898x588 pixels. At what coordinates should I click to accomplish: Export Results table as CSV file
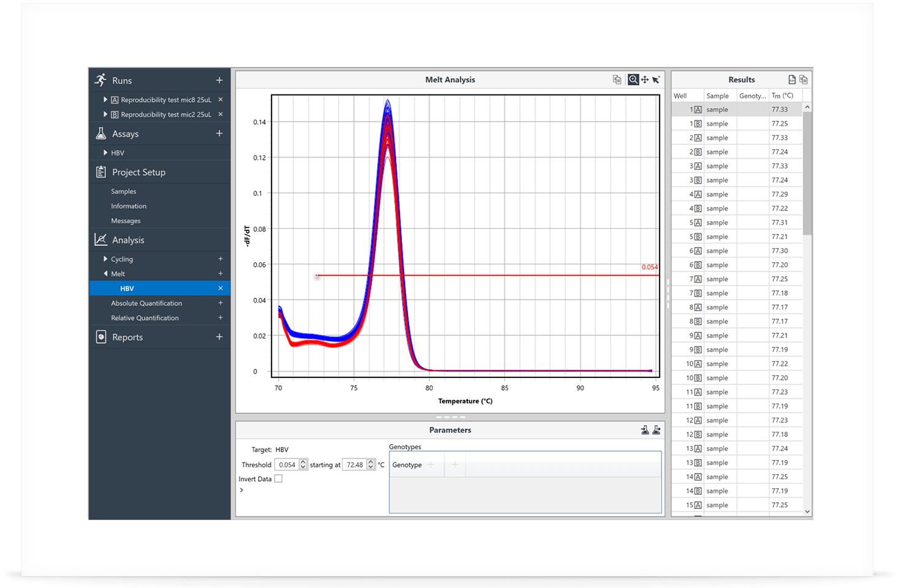(792, 80)
